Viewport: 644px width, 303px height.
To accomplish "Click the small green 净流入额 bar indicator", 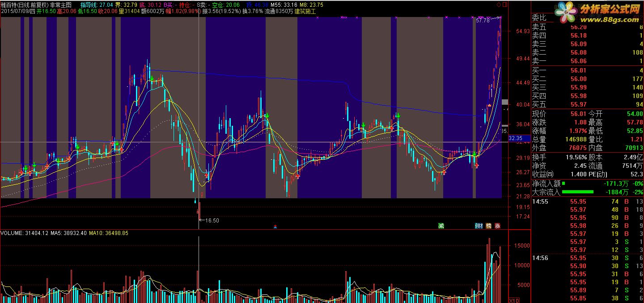I will pyautogui.click(x=563, y=183).
